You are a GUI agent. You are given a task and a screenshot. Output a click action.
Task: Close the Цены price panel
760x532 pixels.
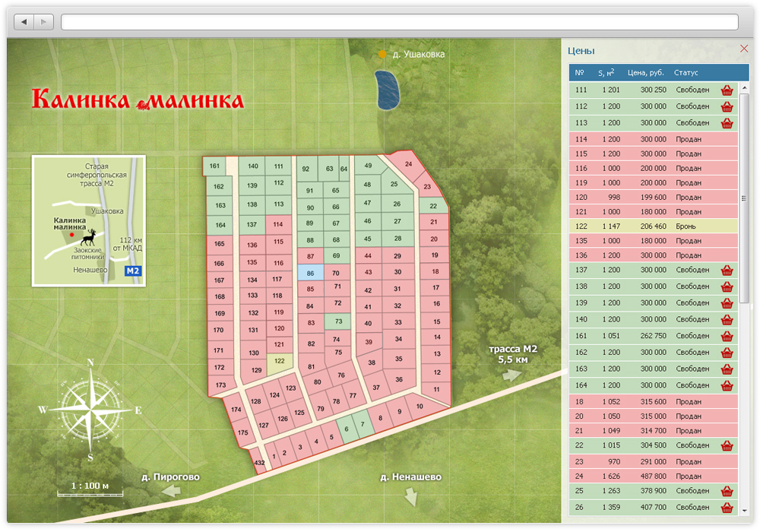click(744, 49)
